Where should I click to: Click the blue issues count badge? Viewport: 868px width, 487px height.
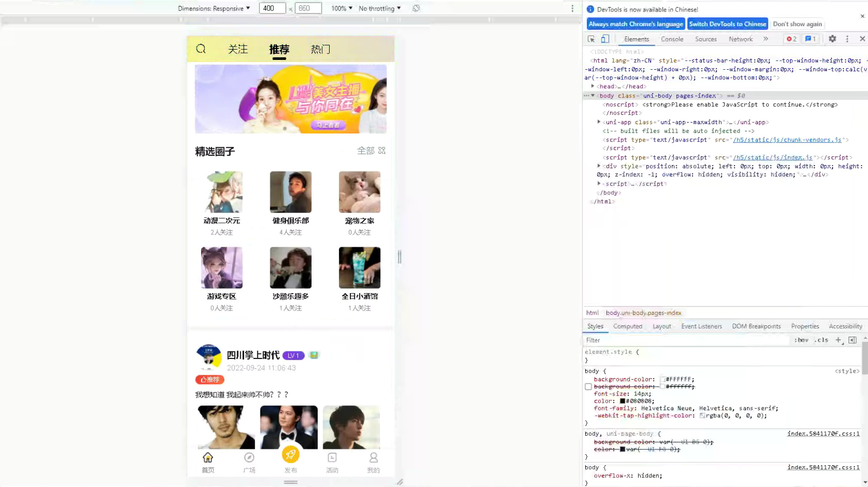[x=810, y=39]
